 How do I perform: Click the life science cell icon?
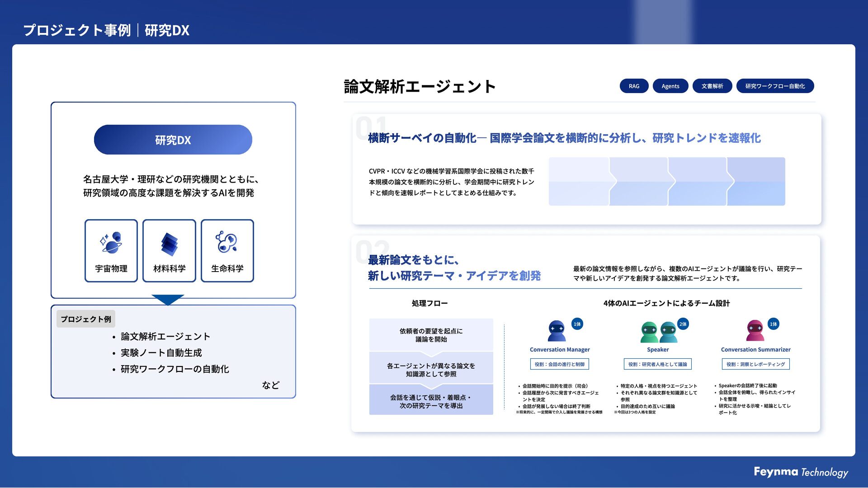(x=227, y=242)
